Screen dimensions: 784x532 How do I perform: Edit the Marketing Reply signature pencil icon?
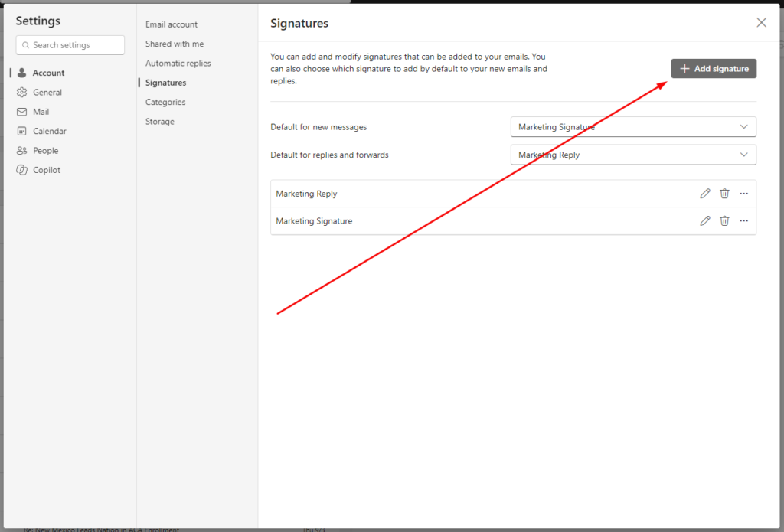[705, 194]
